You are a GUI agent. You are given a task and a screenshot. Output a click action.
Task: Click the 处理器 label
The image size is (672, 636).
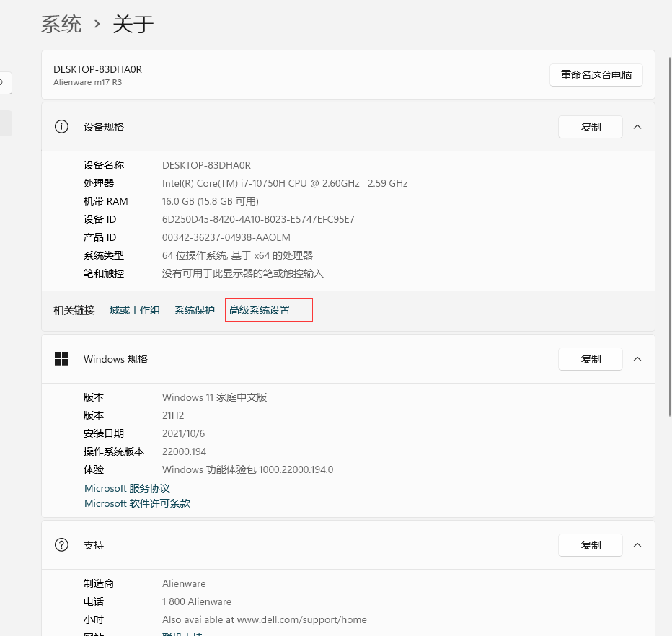(x=99, y=183)
